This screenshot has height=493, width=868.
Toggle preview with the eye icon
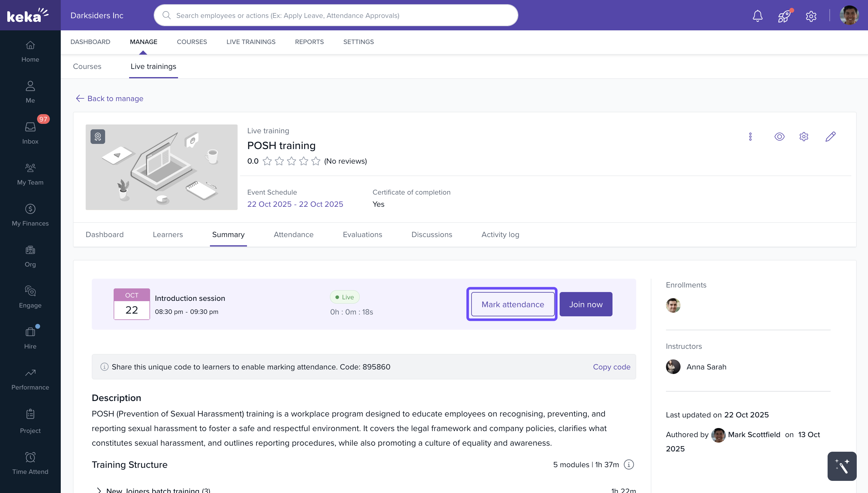point(779,137)
